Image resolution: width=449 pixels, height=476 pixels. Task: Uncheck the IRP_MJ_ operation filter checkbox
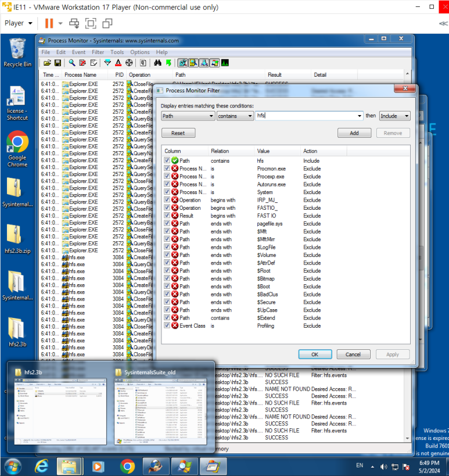point(167,200)
